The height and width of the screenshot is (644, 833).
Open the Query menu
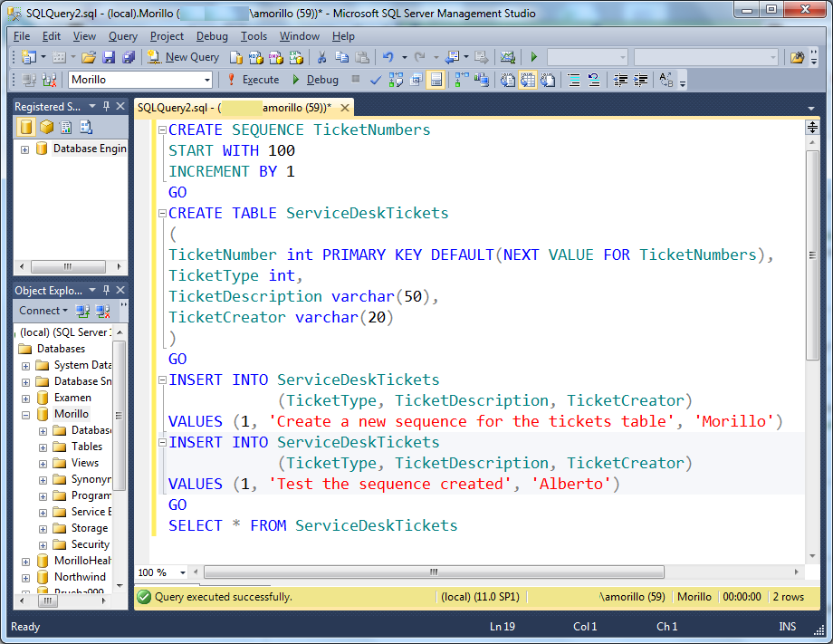pos(123,36)
